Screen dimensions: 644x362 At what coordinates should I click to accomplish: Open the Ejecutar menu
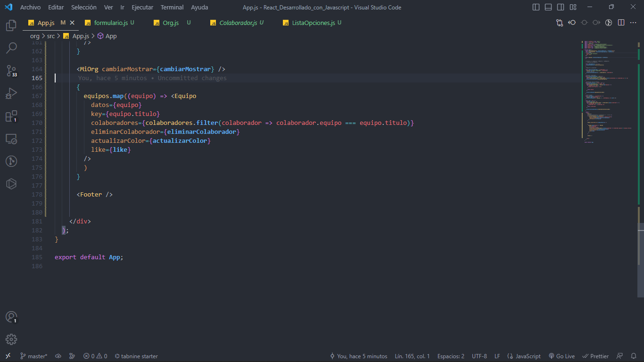tap(142, 7)
